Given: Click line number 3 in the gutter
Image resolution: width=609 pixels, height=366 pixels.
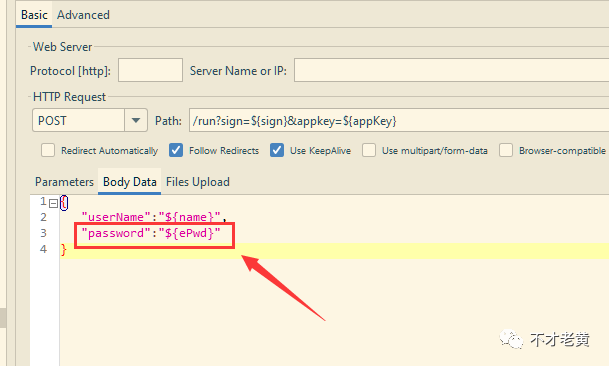Looking at the screenshot, I should click(44, 233).
